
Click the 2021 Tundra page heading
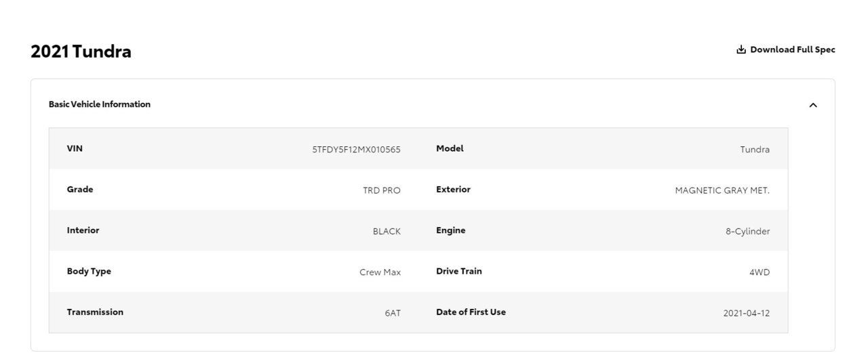81,51
